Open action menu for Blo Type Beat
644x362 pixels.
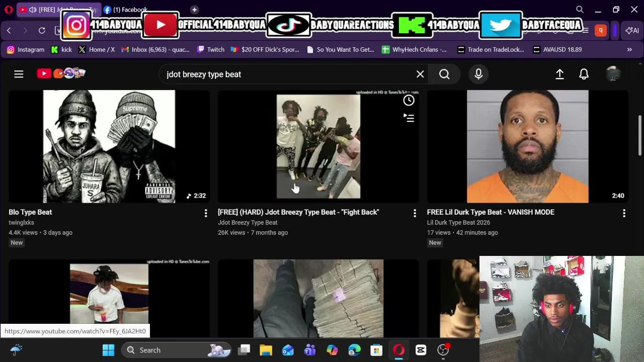pyautogui.click(x=205, y=214)
